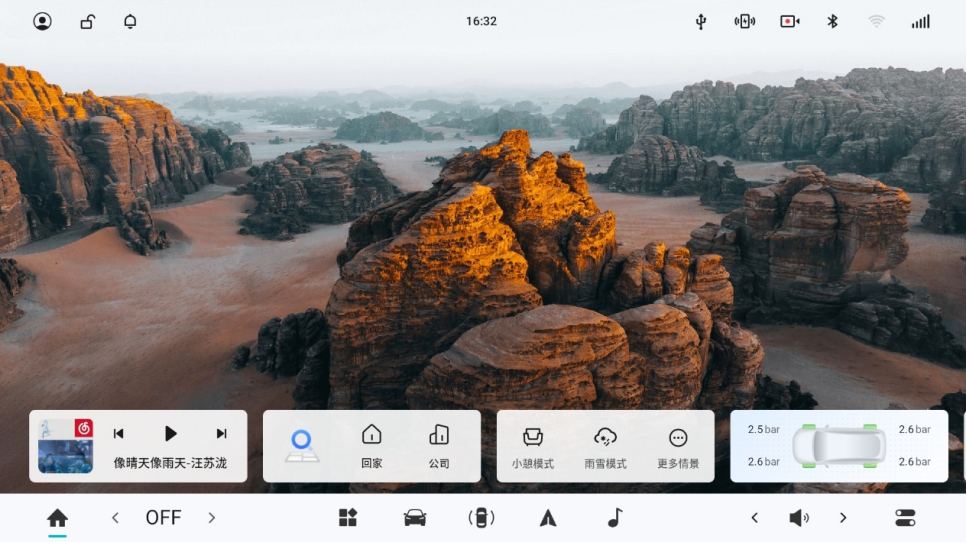Image resolution: width=967 pixels, height=545 pixels.
Task: Toggle Wi-Fi status icon
Action: coord(876,21)
